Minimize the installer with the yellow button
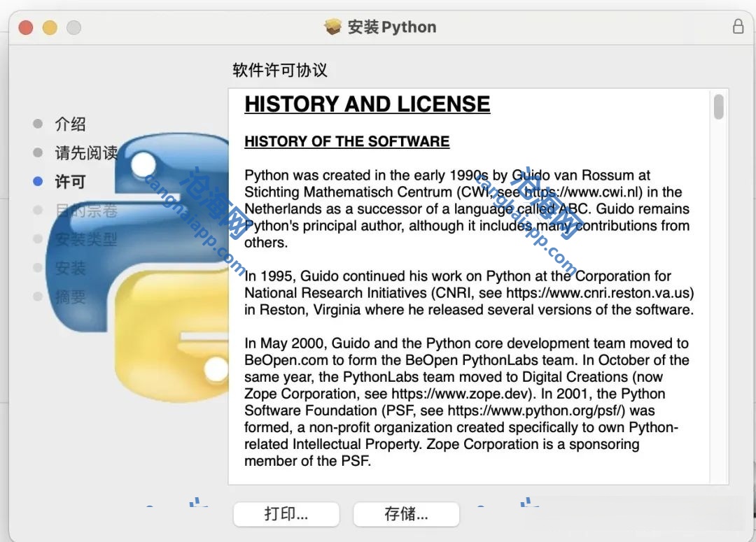The image size is (756, 542). (50, 27)
